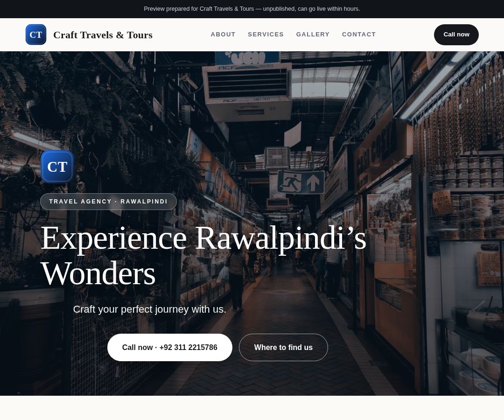The image size is (504, 420).
Task: Go to Services in navigation
Action: [266, 35]
